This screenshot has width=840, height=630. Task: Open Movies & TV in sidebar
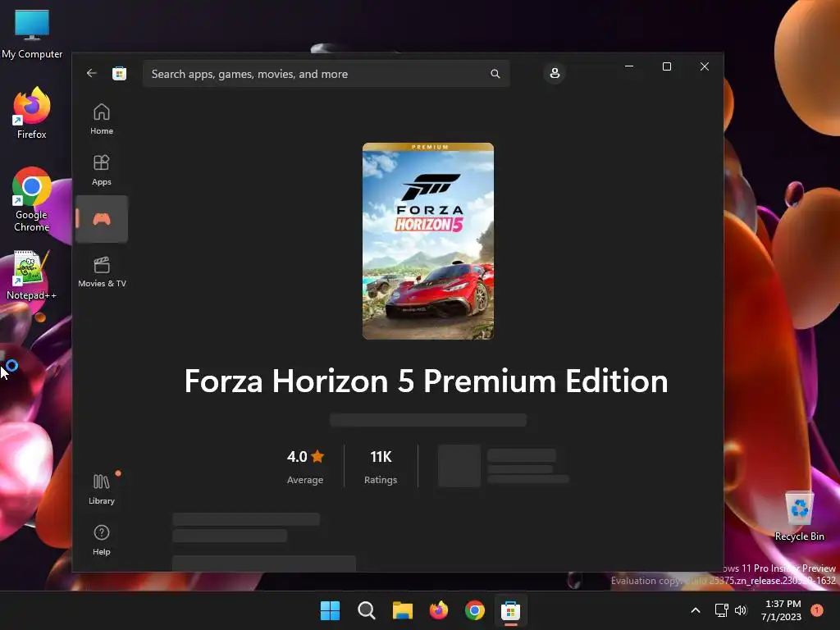coord(102,272)
